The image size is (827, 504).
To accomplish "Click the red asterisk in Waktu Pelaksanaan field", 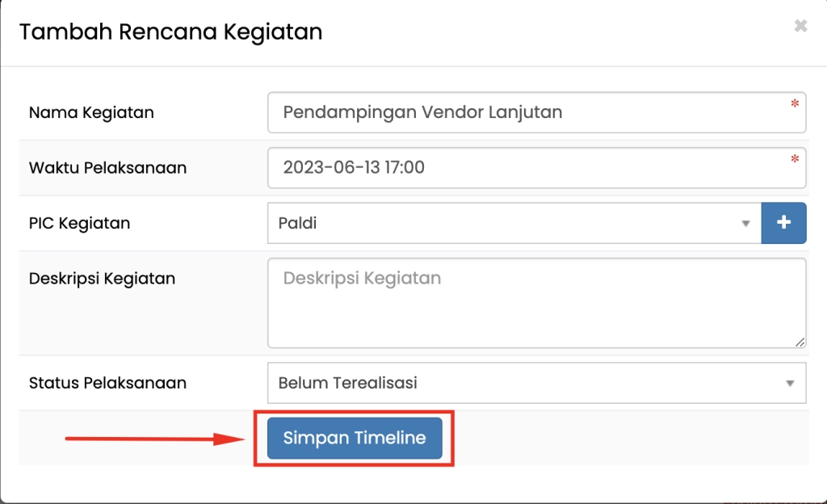I will [795, 159].
